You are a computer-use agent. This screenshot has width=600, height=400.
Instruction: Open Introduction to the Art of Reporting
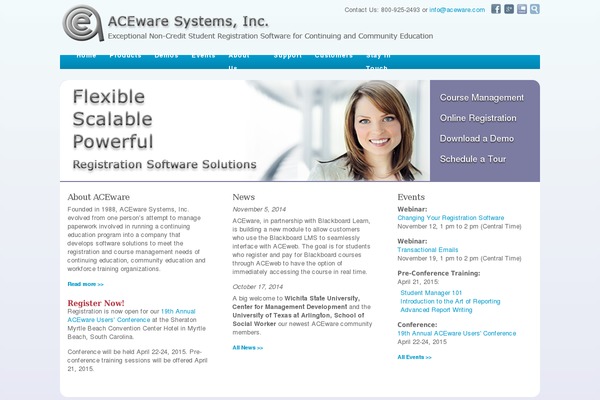click(450, 301)
